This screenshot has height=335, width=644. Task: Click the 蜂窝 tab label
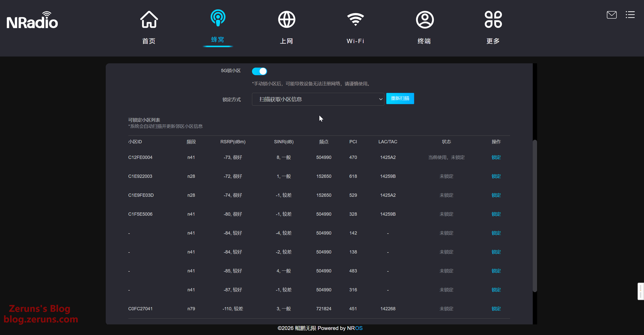click(x=217, y=40)
